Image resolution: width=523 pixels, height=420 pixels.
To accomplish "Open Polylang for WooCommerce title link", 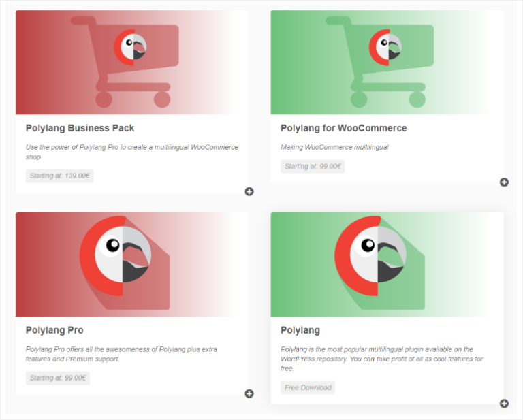I will tap(343, 128).
